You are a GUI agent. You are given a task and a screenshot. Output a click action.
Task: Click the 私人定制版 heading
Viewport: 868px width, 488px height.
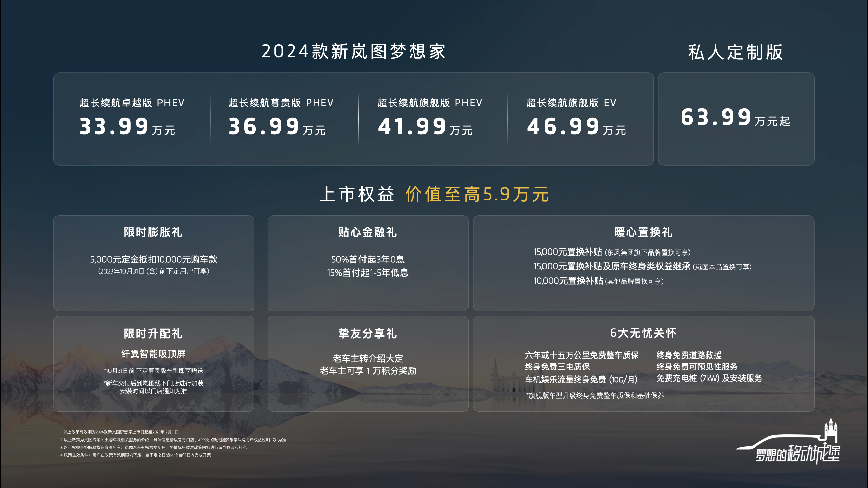735,52
